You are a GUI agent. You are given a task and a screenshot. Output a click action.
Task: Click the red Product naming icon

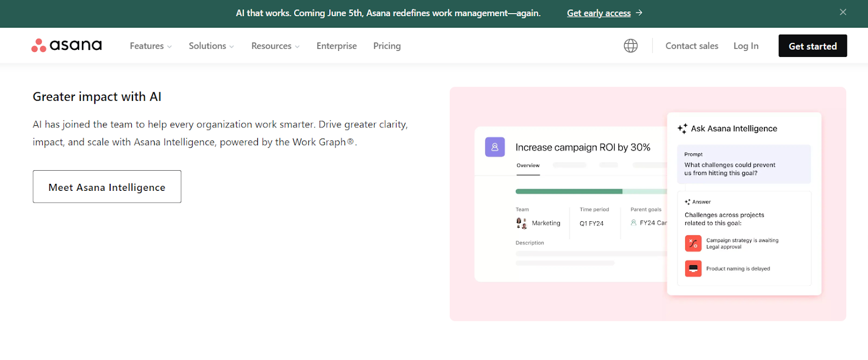(693, 268)
